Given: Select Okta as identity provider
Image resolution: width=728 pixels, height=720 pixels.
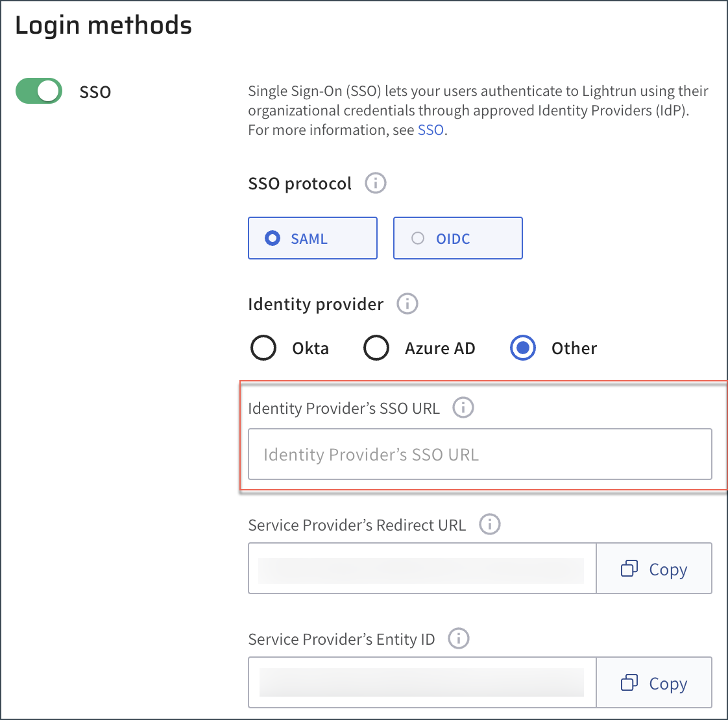Looking at the screenshot, I should [263, 348].
